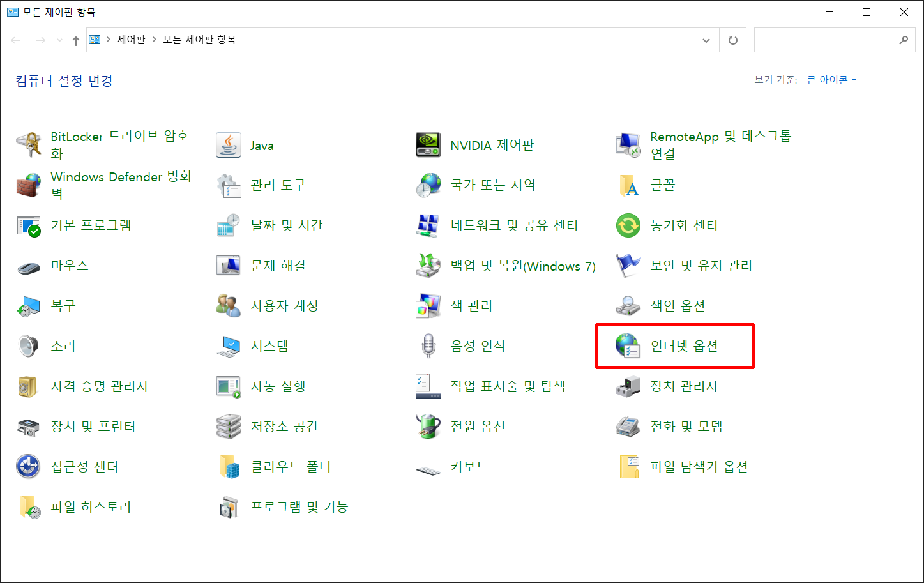Open the 자격 증명 관리자 safe icon
This screenshot has width=924, height=583.
tap(29, 386)
